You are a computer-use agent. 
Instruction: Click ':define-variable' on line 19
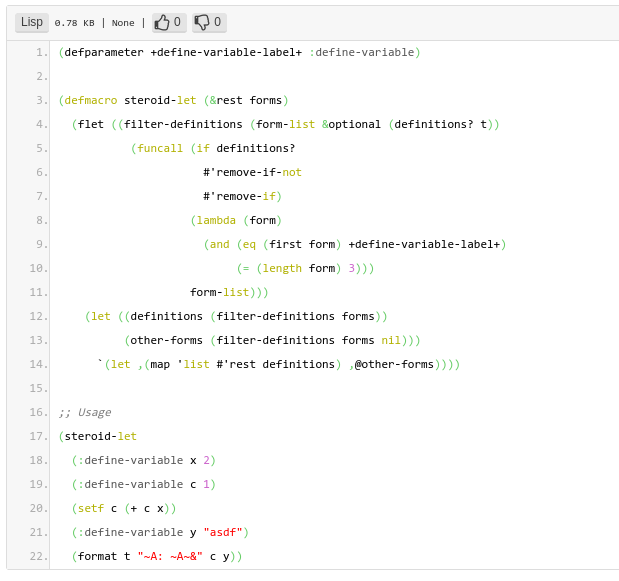pos(131,484)
